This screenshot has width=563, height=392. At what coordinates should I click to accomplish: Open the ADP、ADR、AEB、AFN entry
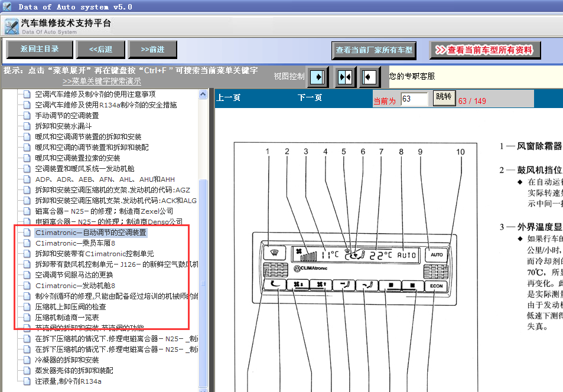(105, 179)
